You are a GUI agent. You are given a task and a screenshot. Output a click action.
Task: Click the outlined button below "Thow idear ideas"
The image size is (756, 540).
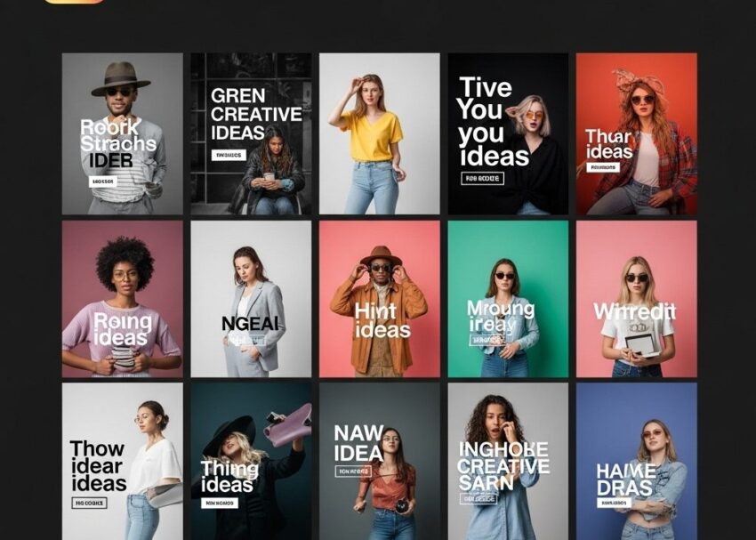[x=89, y=503]
